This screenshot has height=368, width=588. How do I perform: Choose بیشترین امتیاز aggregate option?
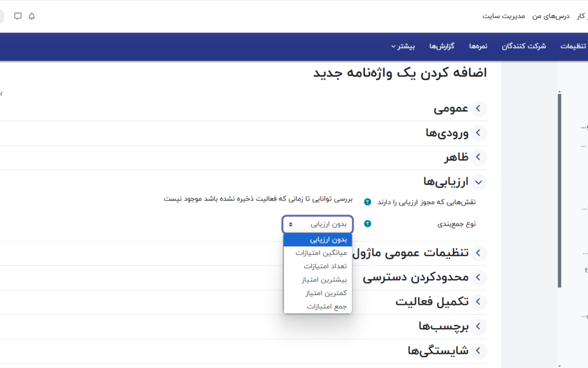(x=324, y=280)
